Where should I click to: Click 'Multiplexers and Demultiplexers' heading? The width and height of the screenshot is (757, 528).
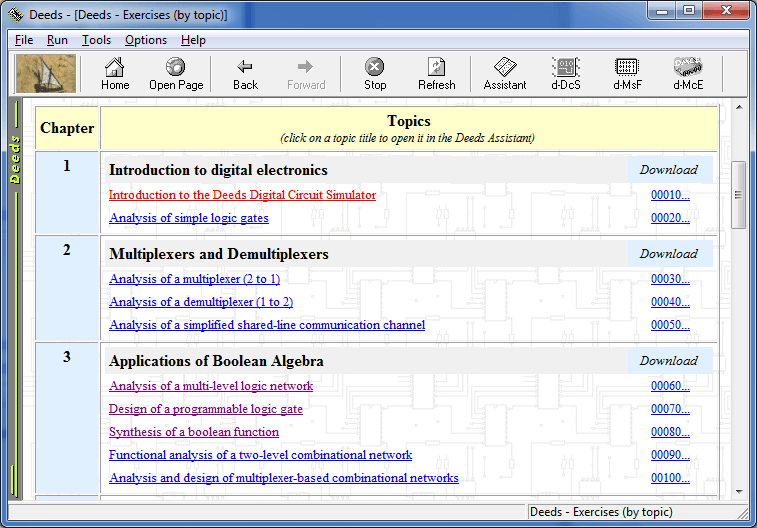pos(219,254)
